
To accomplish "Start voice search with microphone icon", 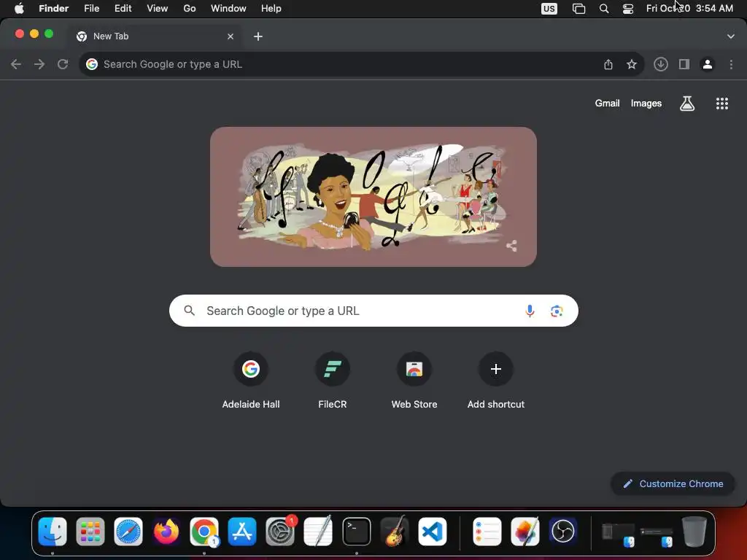I will (530, 311).
